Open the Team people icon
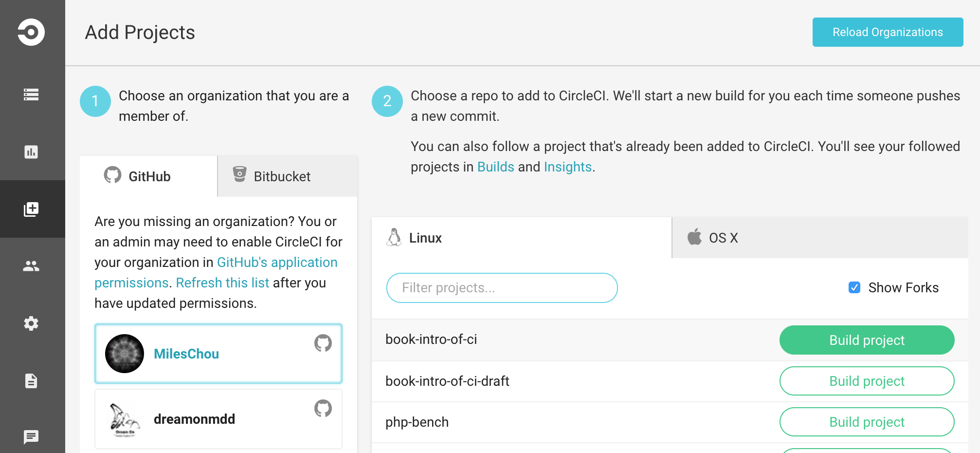The image size is (980, 453). click(x=31, y=266)
